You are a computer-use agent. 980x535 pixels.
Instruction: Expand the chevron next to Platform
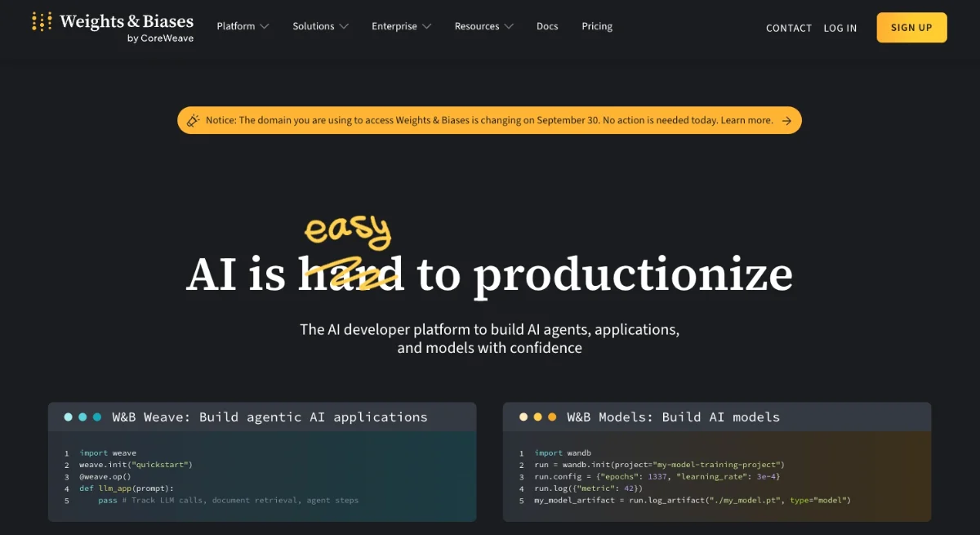[264, 27]
